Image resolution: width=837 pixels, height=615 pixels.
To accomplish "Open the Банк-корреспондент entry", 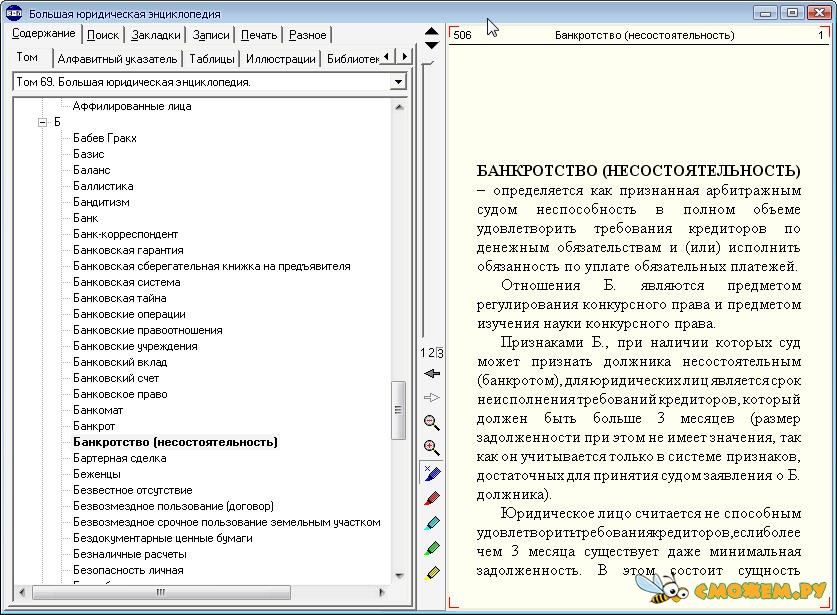I will [x=125, y=234].
